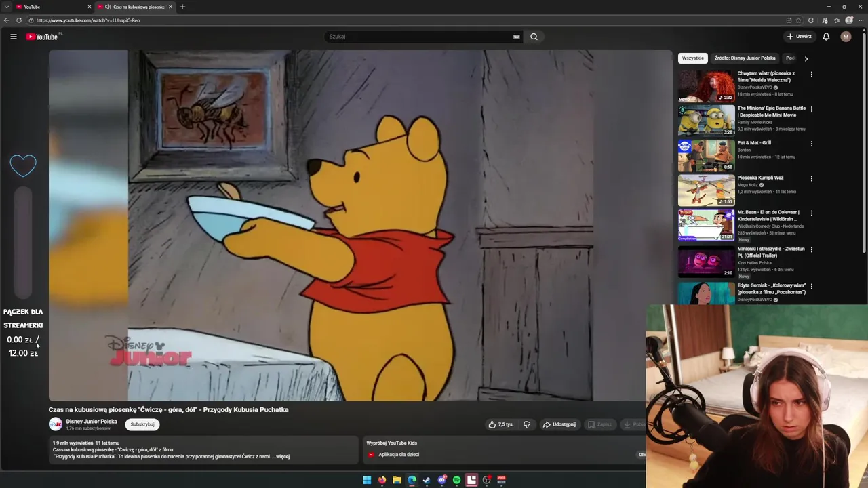This screenshot has width=868, height=488.
Task: Open options menu for Pat & Mat - Grill
Action: click(811, 144)
